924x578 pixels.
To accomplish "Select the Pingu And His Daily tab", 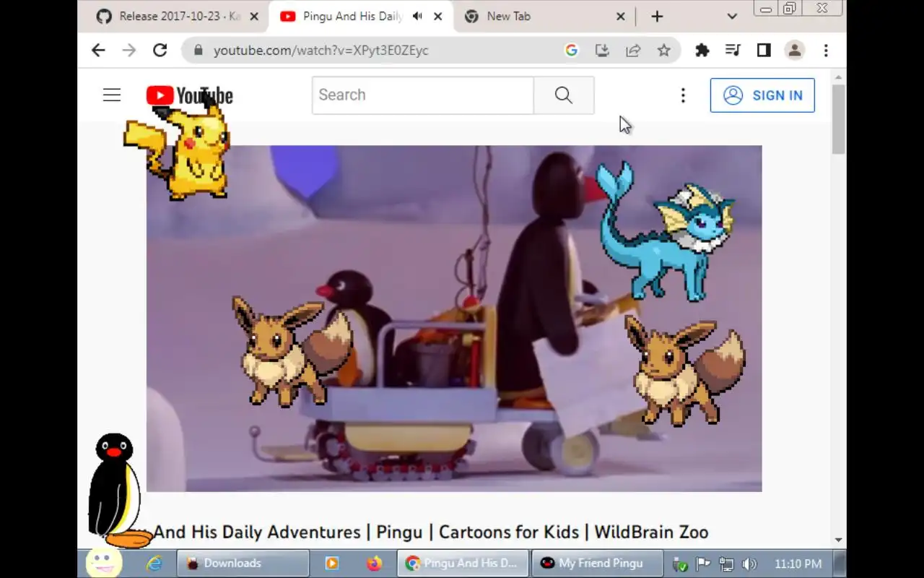I will [352, 16].
